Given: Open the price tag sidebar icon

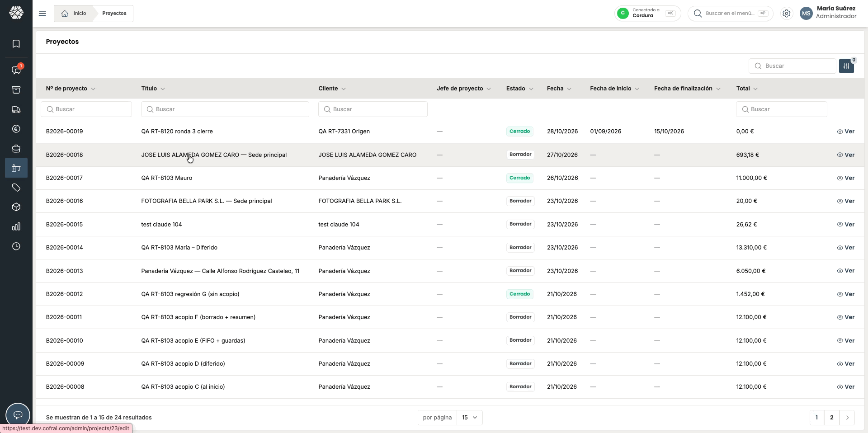Looking at the screenshot, I should tap(16, 188).
